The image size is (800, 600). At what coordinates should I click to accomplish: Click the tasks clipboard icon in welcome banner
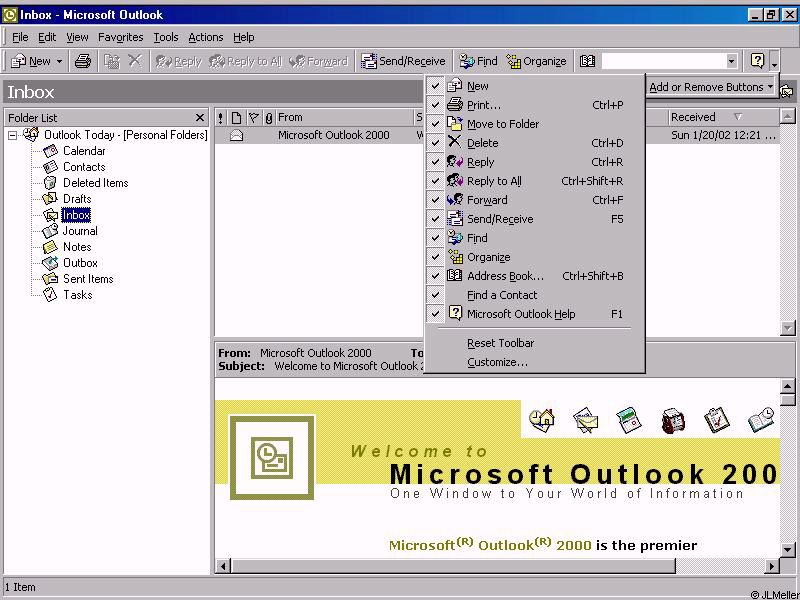716,420
